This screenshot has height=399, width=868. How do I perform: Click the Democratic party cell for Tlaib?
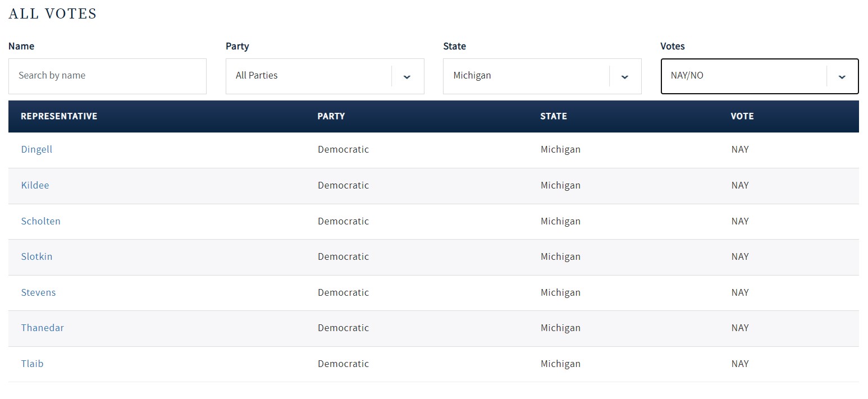pos(343,364)
